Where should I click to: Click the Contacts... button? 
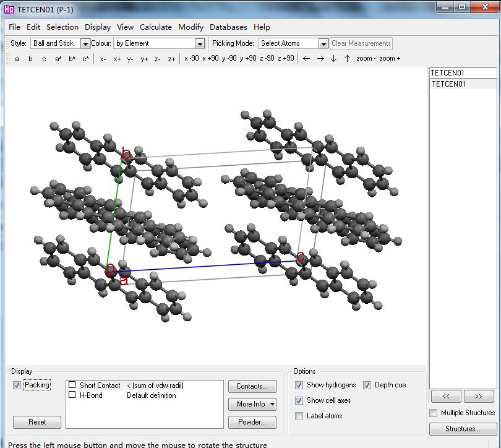click(252, 386)
